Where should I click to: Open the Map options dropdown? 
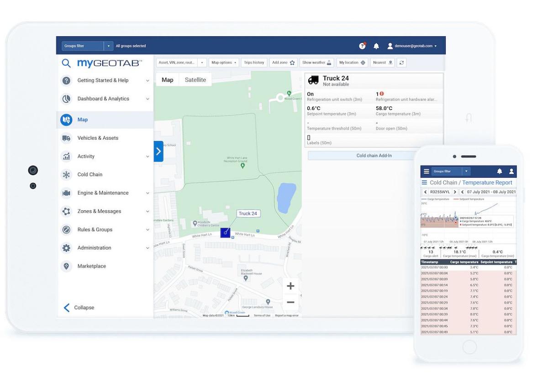(x=224, y=63)
